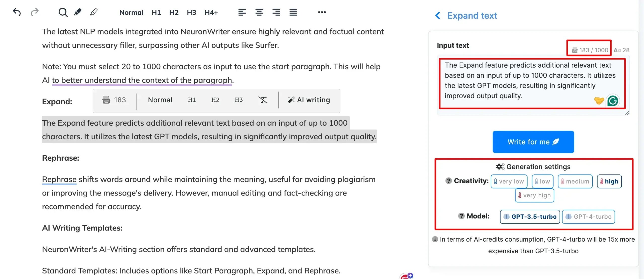
Task: Open the search magnifier tool
Action: [x=63, y=12]
